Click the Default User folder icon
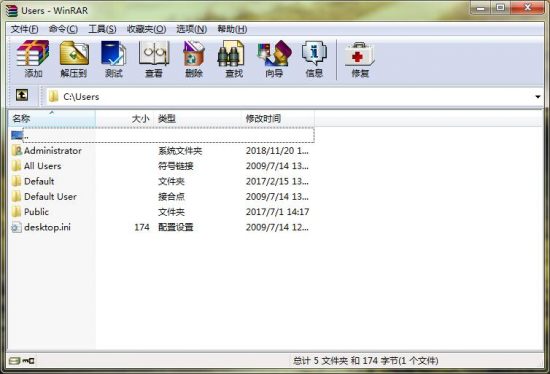 click(16, 196)
